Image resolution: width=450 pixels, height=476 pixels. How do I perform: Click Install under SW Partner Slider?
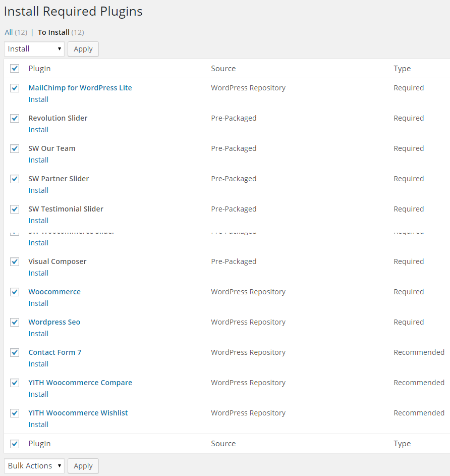(38, 190)
